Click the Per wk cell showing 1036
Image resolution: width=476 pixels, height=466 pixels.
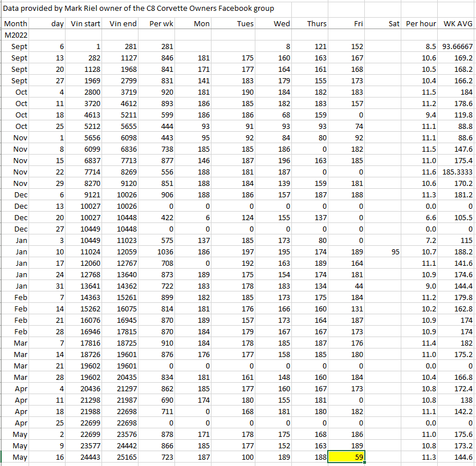(x=158, y=252)
